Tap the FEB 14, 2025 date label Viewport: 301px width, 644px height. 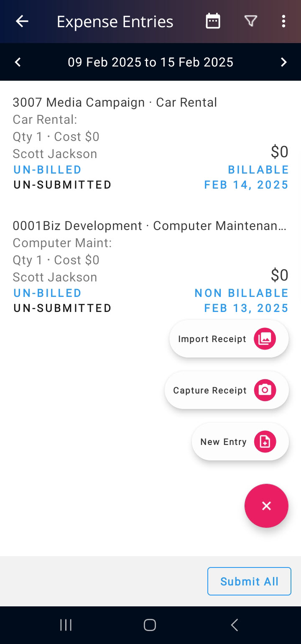coord(246,185)
